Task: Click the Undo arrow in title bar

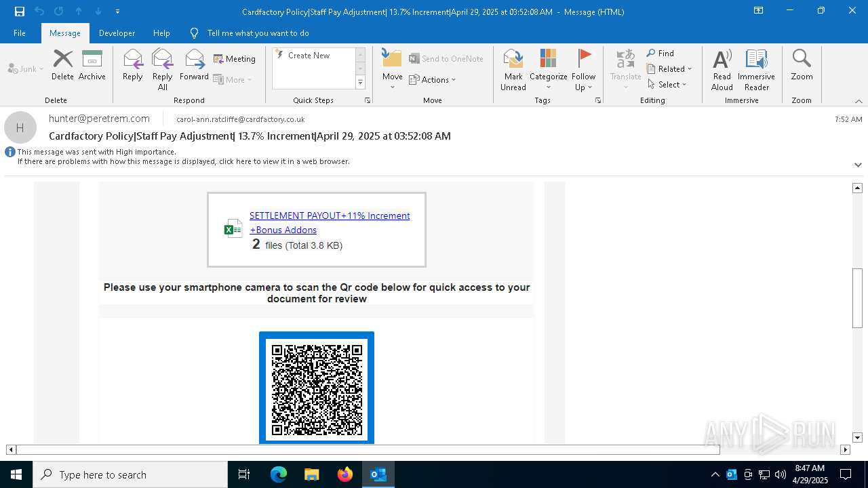Action: click(39, 12)
